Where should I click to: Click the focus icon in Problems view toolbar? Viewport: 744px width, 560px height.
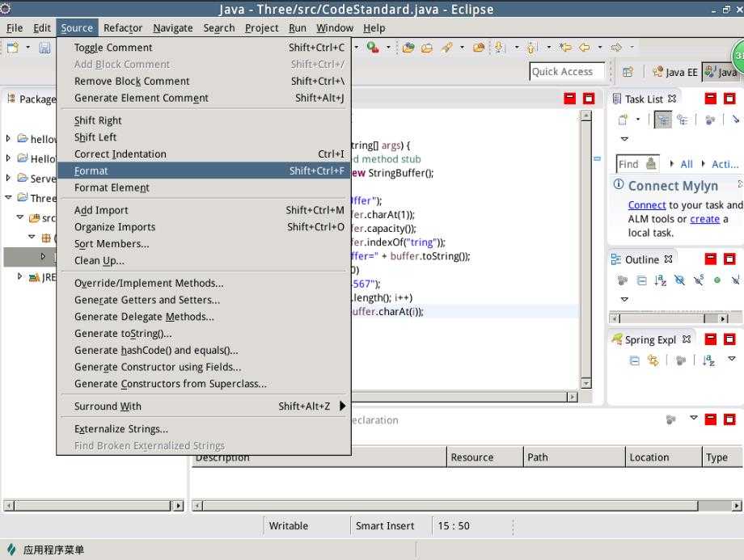pyautogui.click(x=670, y=419)
